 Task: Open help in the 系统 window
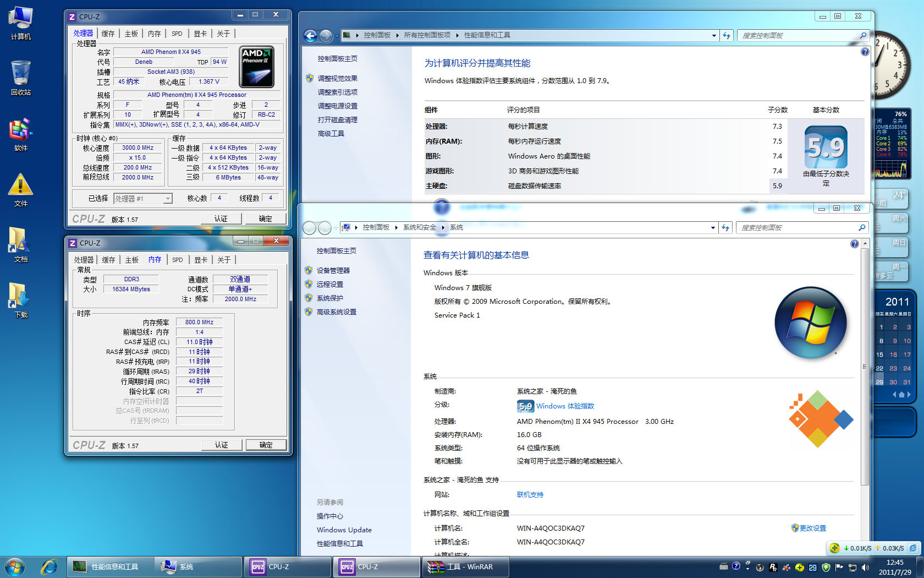tap(854, 244)
